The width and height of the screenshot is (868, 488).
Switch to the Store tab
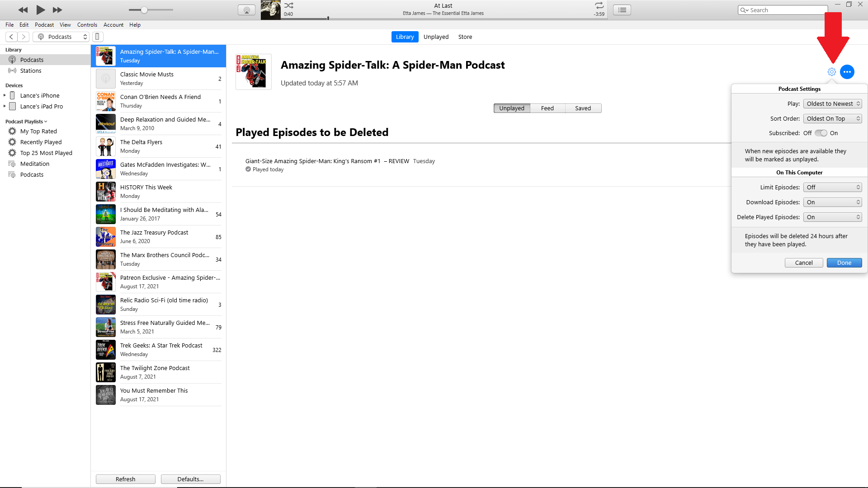pos(465,37)
